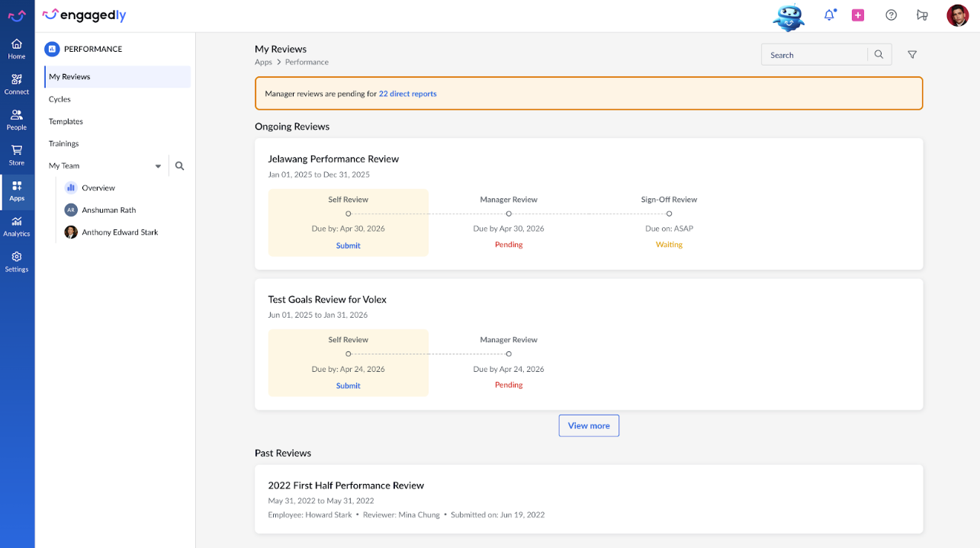Submit Test Goals Review self review
Screen dimensions: 980x548
348,386
